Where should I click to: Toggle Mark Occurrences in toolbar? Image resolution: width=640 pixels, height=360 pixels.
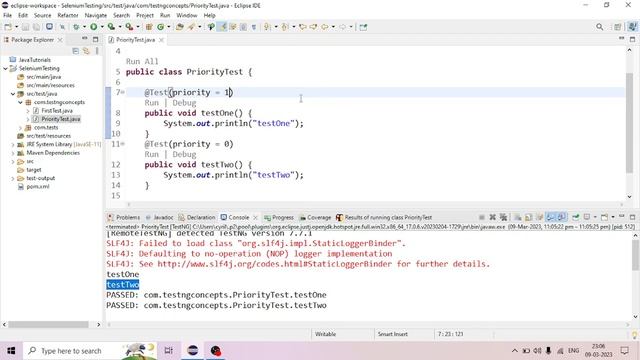(x=222, y=27)
